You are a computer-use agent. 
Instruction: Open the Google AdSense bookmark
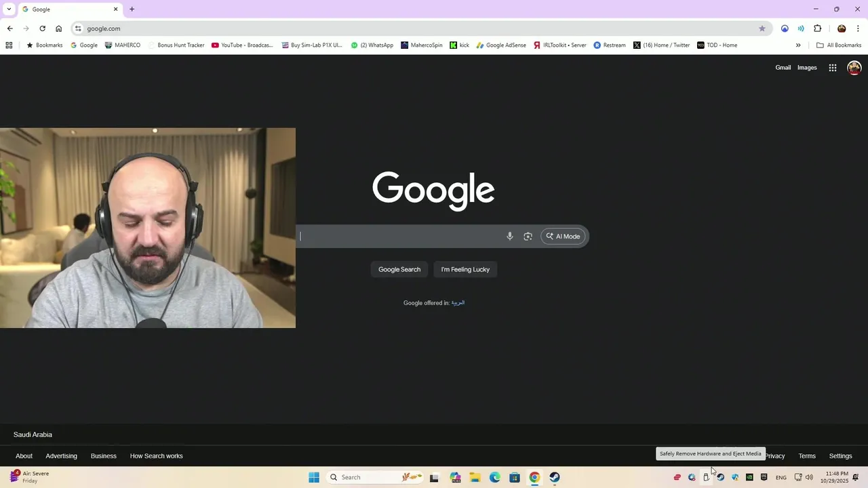pyautogui.click(x=501, y=45)
